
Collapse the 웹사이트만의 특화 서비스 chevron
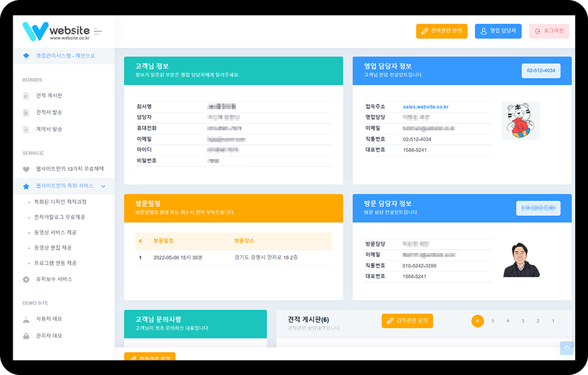(x=104, y=186)
